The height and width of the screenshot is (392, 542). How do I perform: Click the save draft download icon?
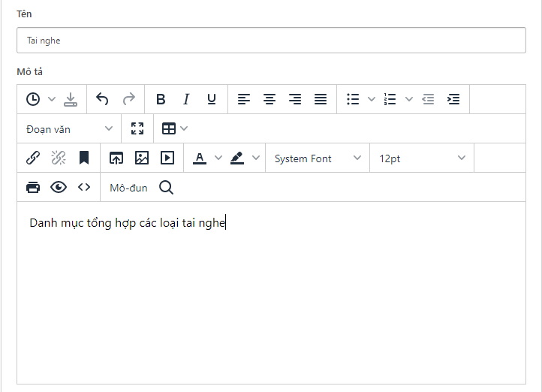pyautogui.click(x=71, y=99)
